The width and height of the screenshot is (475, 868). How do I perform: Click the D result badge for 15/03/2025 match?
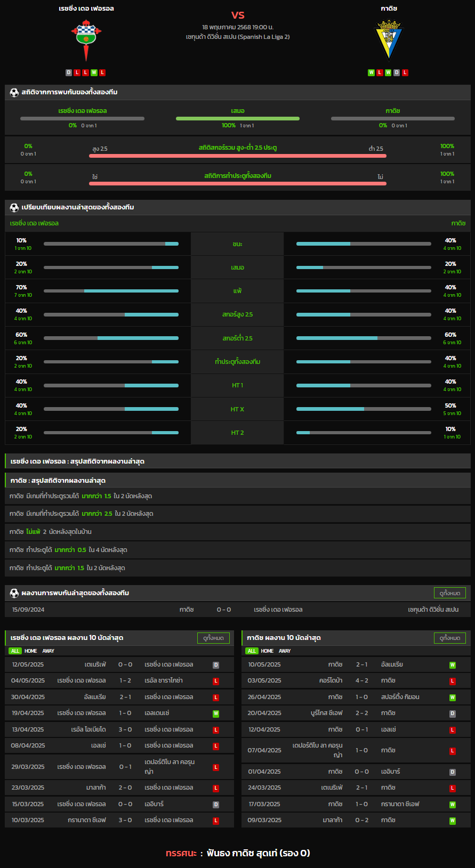216,805
